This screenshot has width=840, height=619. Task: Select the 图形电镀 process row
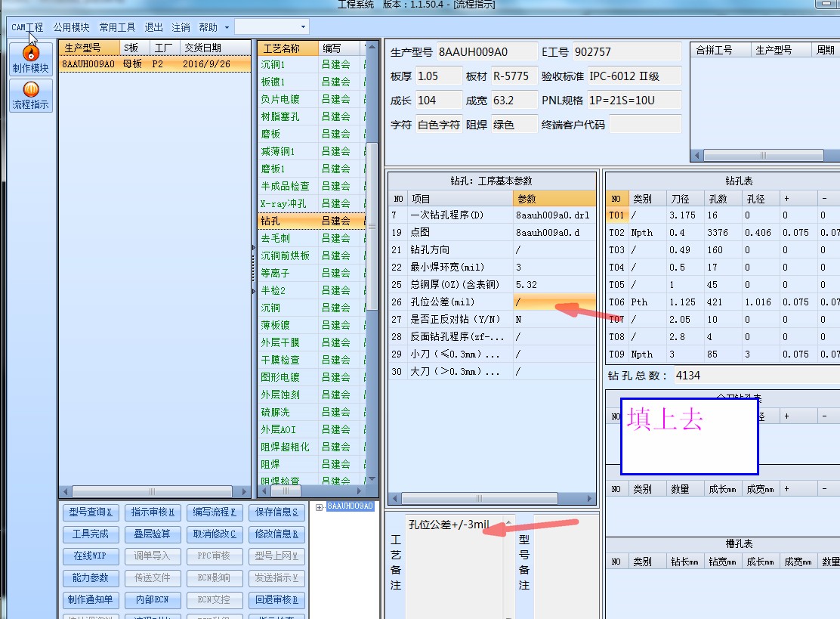[x=312, y=378]
